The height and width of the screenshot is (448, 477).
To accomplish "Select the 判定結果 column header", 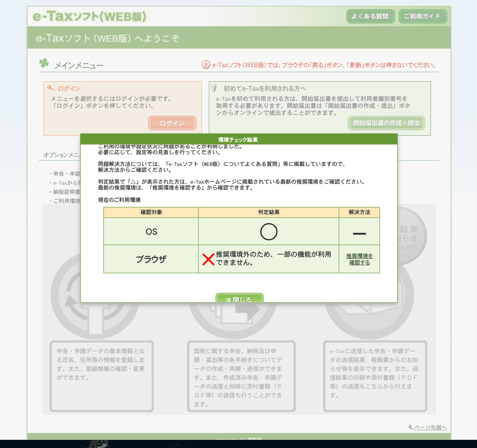I will [x=269, y=212].
